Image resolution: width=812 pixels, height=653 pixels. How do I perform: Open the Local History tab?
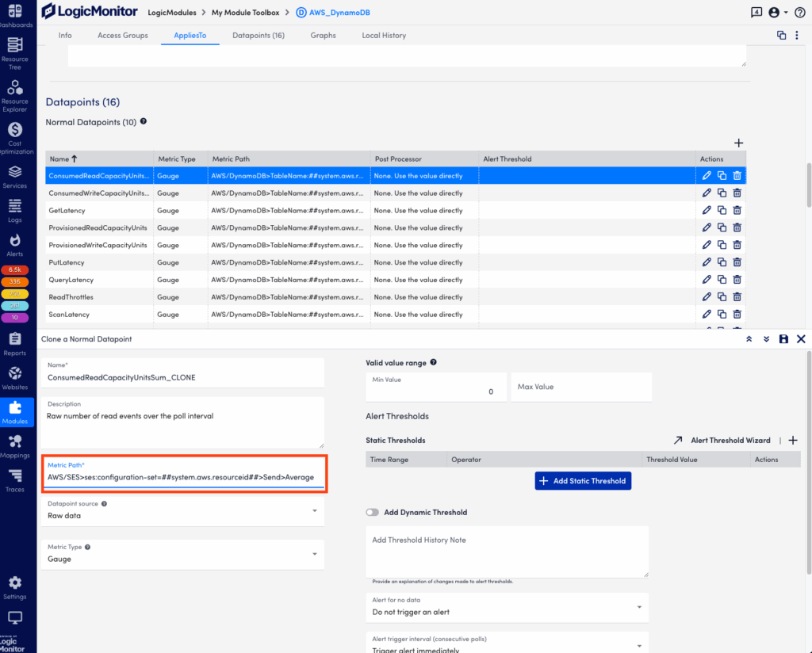click(384, 35)
